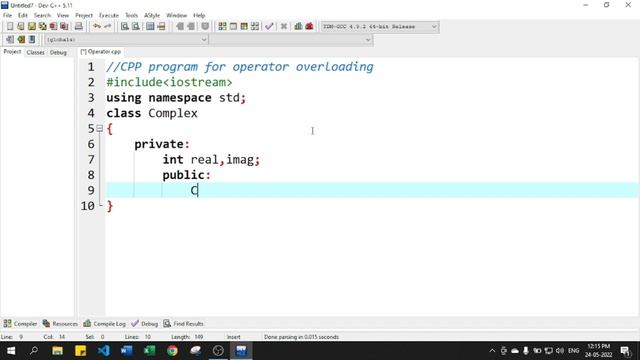Screen dimensions: 640x360
Task: Open the Compile Log bottom tab
Action: click(x=104, y=324)
